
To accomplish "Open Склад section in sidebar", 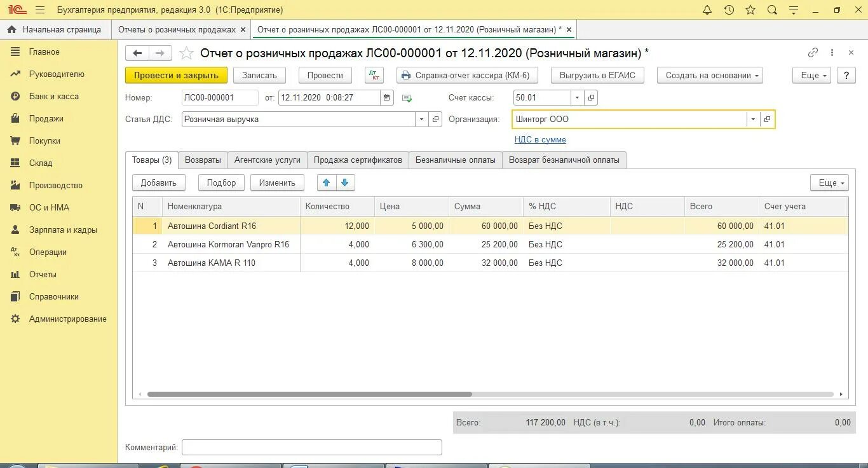I will coord(41,163).
